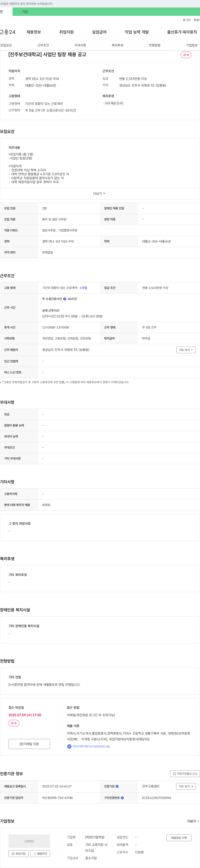Click the 고용24 logo
This screenshot has width=200, height=868.
click(8, 32)
